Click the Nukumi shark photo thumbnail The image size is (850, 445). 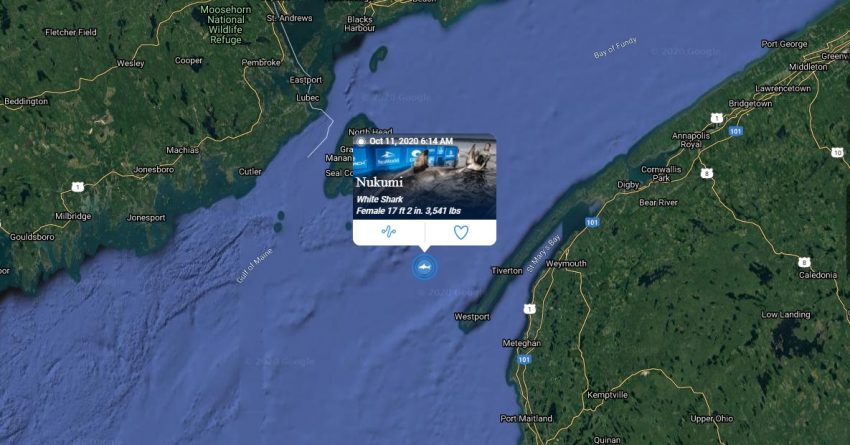[x=424, y=176]
